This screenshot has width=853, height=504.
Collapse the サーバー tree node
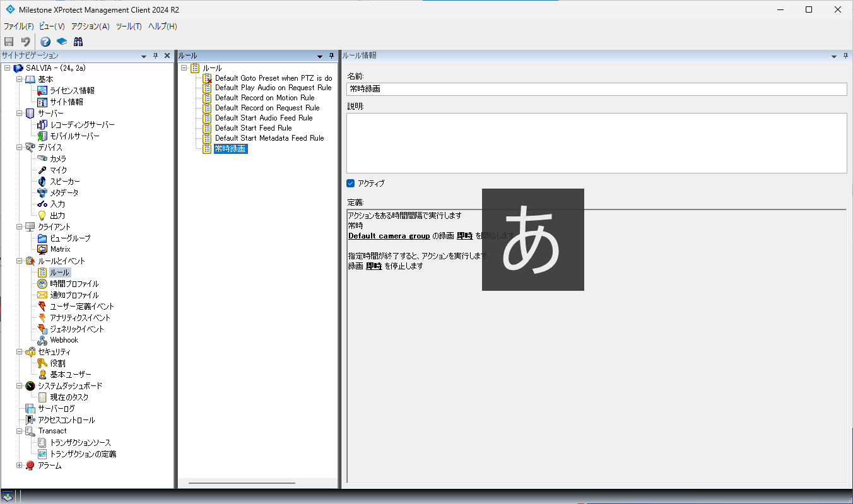[x=19, y=114]
